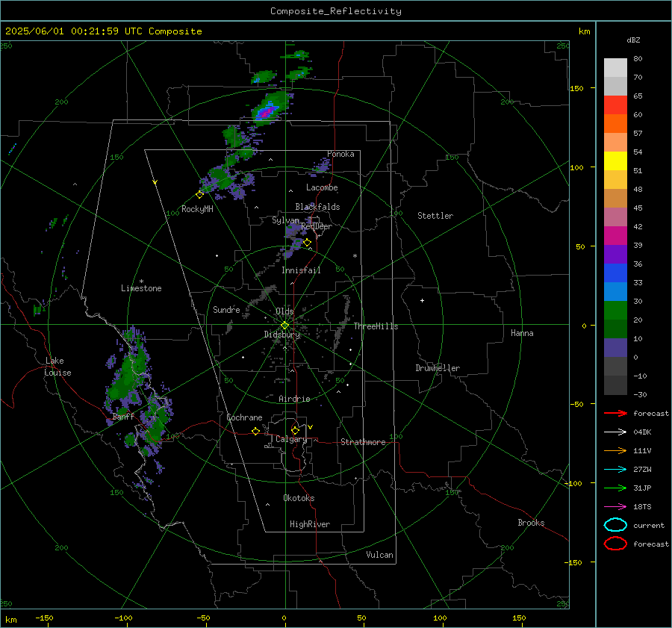Click the magenta 18TS arrow icon
Viewport: 672px width, 628px height.
(x=615, y=507)
